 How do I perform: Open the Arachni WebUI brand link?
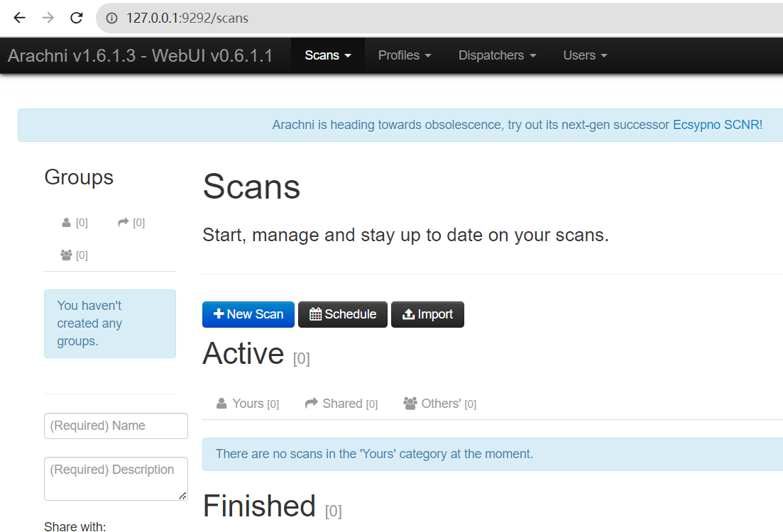(141, 55)
